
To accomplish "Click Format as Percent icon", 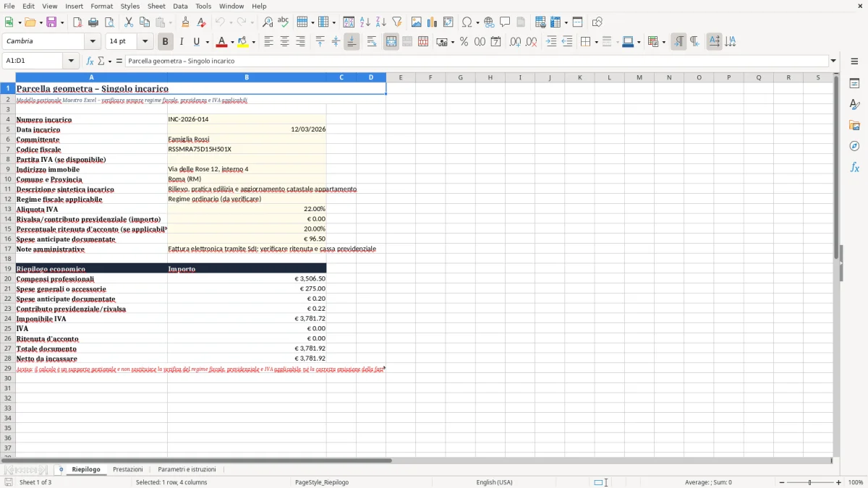I will 464,42.
